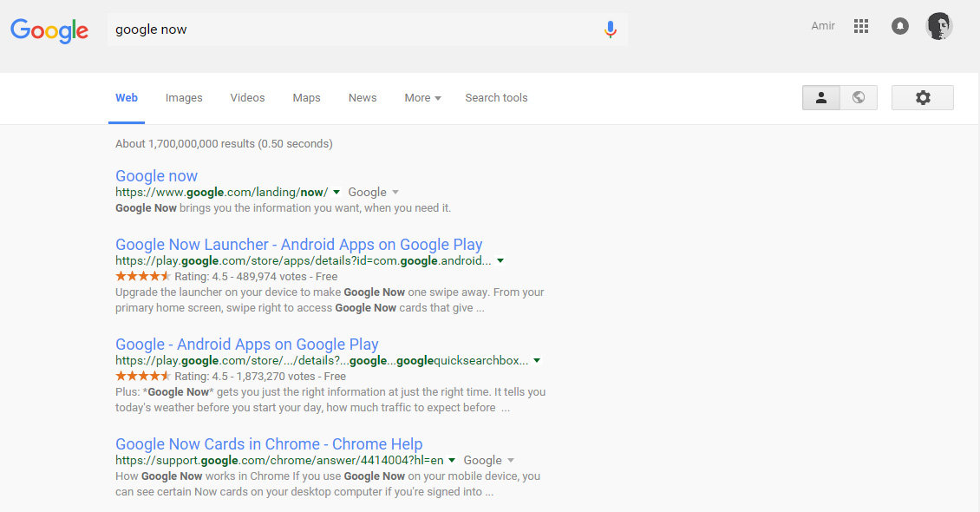This screenshot has height=512, width=980.
Task: Open Search tools
Action: [x=496, y=97]
